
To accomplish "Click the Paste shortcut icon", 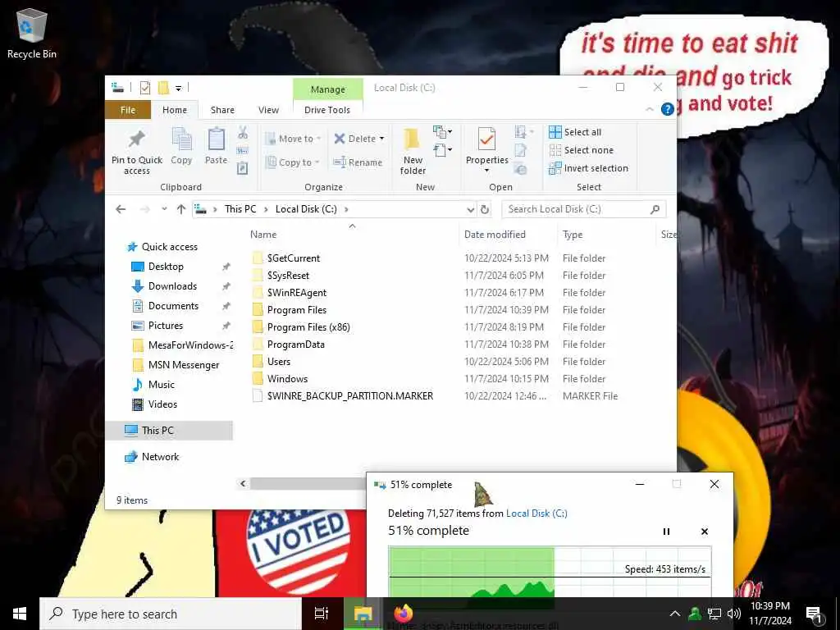I will [243, 168].
